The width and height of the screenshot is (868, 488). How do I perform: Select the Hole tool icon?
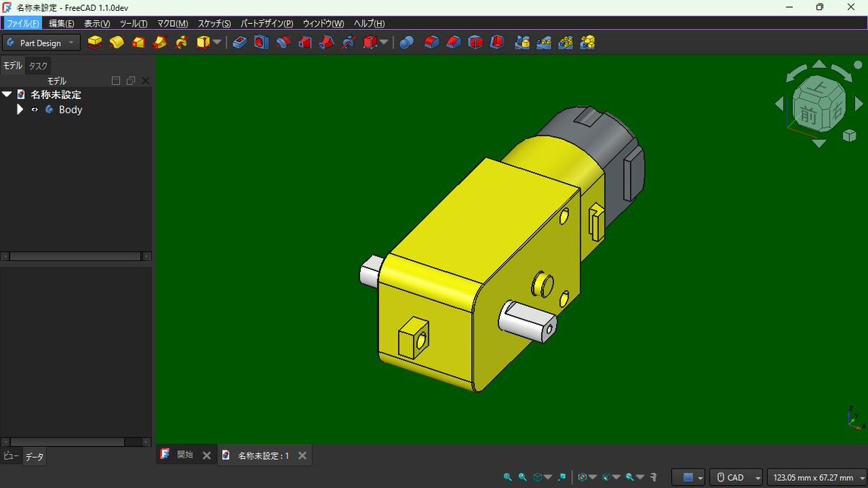(261, 43)
